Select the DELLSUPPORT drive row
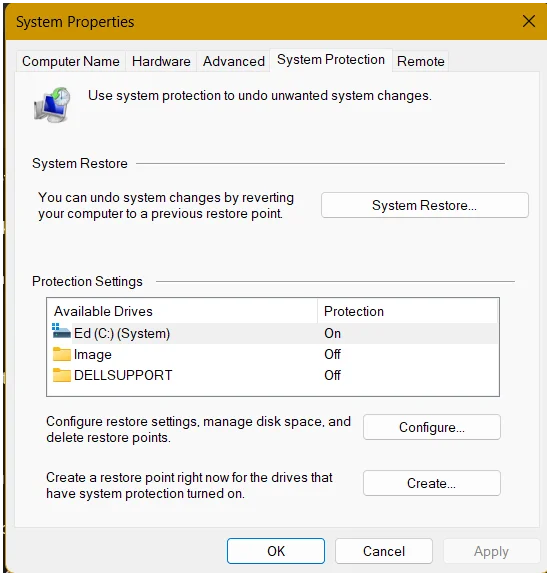The height and width of the screenshot is (576, 550). pos(273,375)
